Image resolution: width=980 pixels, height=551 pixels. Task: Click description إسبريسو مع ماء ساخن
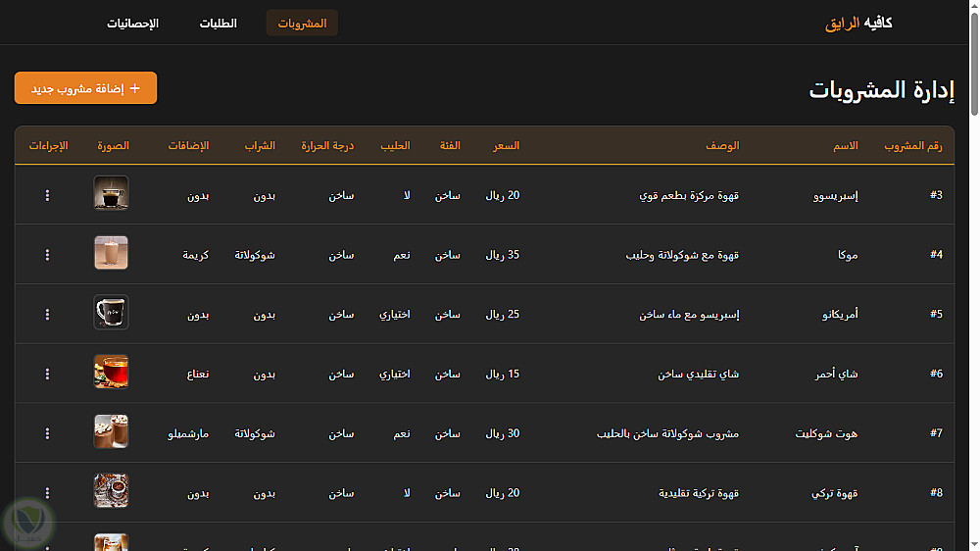click(x=689, y=315)
